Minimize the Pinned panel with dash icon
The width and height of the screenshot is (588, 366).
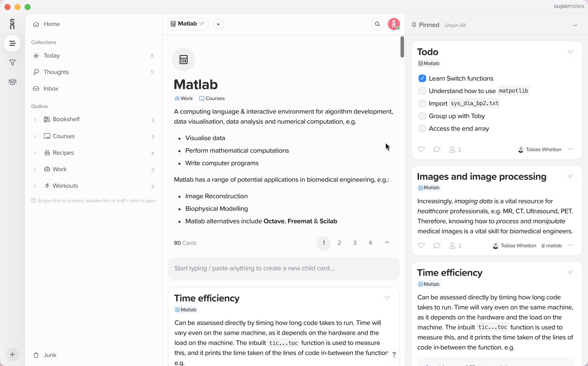point(575,25)
